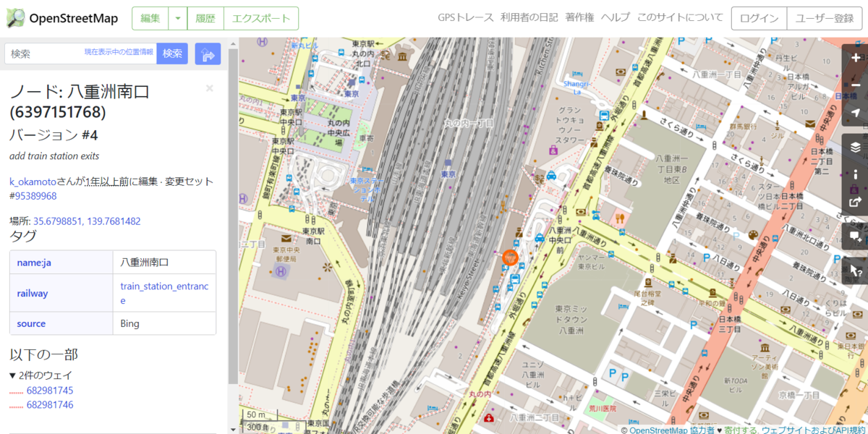Open このサイトについて about page

(x=680, y=18)
